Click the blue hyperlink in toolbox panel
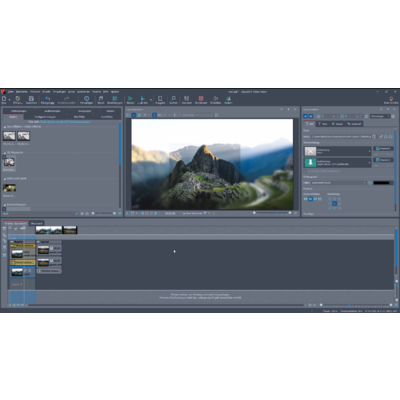 (x=65, y=122)
